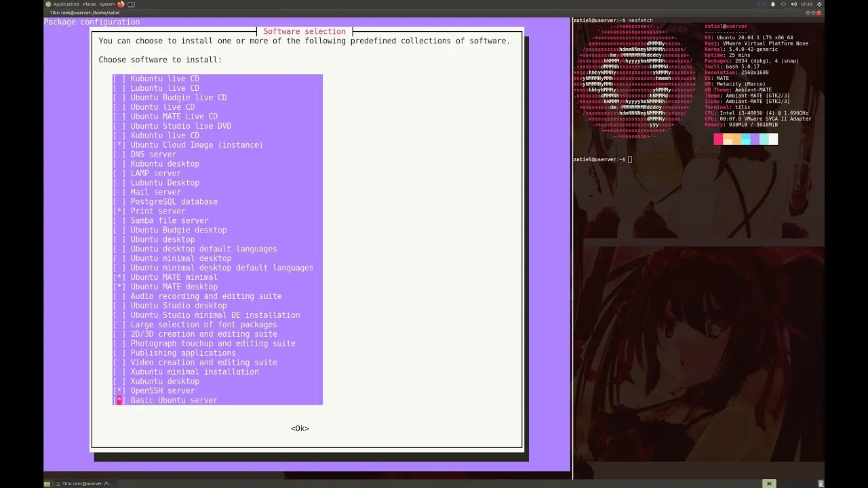Open the Applications menu
The width and height of the screenshot is (868, 488).
pyautogui.click(x=66, y=4)
